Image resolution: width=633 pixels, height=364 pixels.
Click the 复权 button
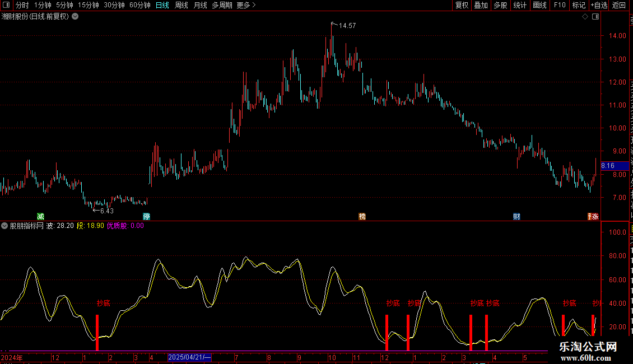click(462, 5)
